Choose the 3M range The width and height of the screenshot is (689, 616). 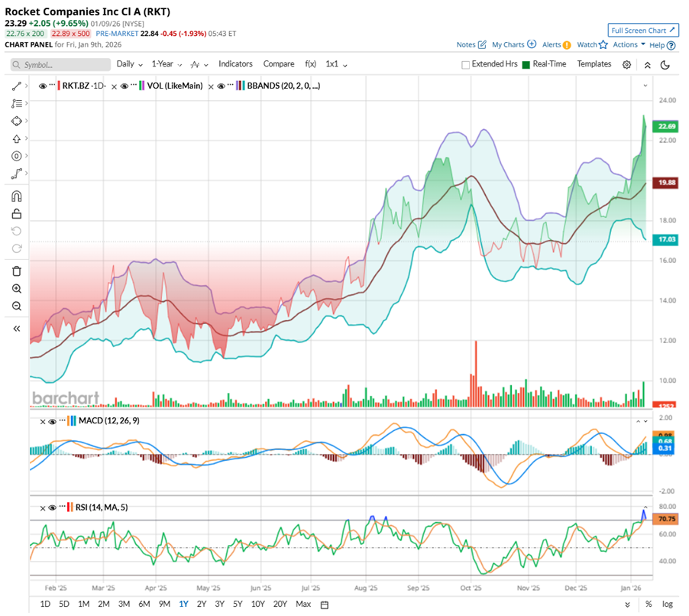click(124, 604)
